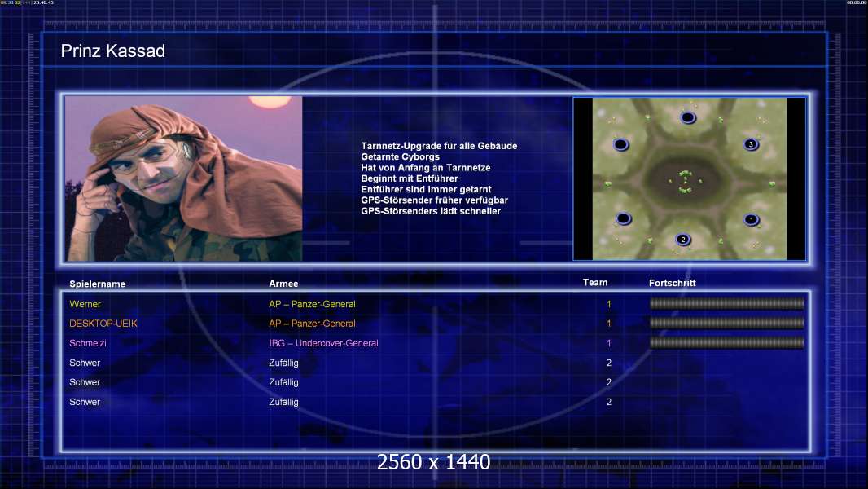Click "Zufällig" in the first Schwer row
Viewport: 868px width, 489px height.
point(283,363)
